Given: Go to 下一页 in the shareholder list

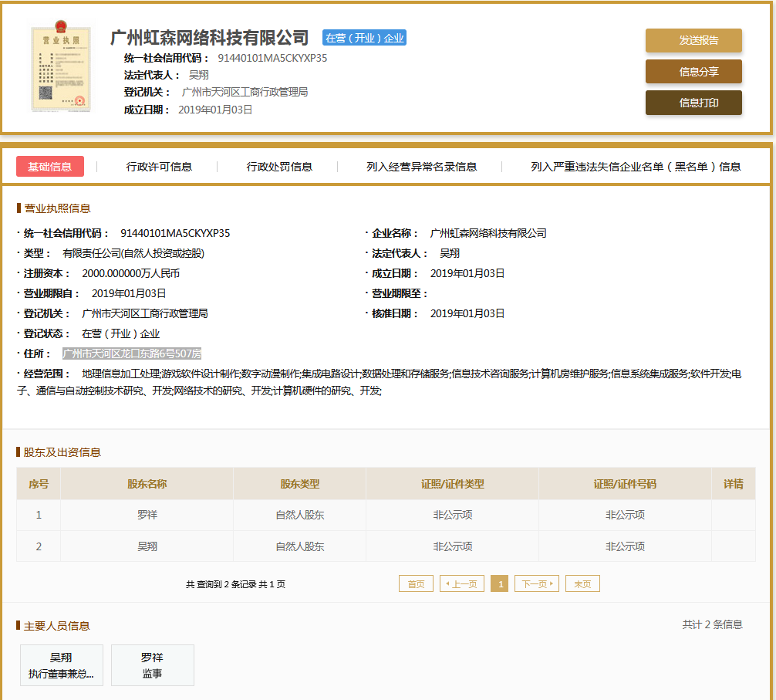Looking at the screenshot, I should [536, 583].
